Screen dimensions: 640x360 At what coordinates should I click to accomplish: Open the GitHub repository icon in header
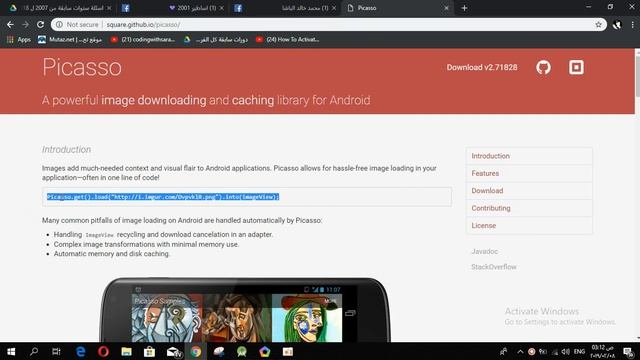[543, 67]
